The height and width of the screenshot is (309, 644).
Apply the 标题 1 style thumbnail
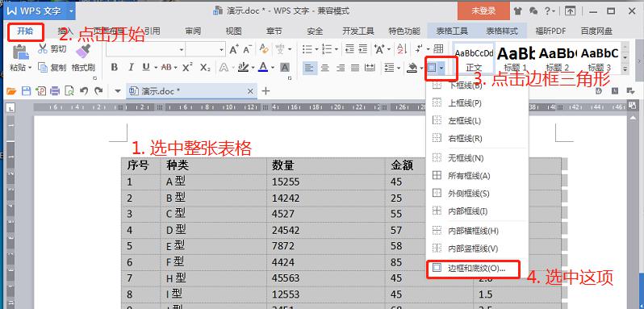(516, 58)
